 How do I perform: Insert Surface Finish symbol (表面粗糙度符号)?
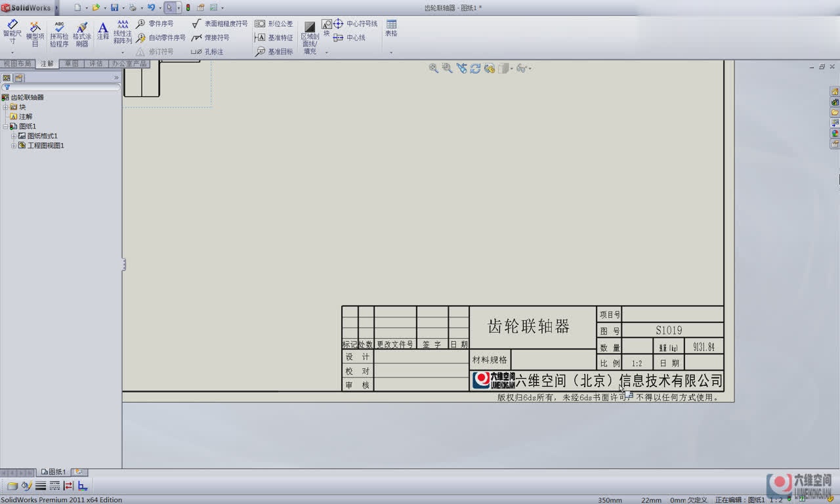pos(220,24)
